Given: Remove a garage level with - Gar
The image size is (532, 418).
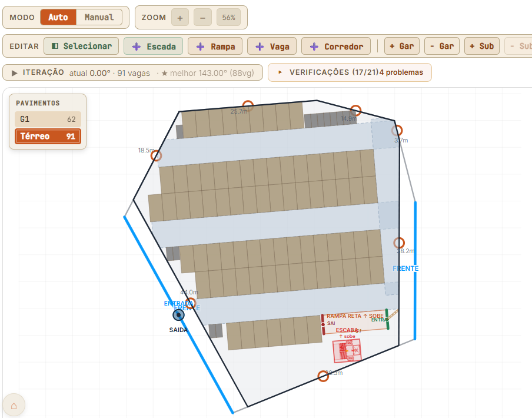Looking at the screenshot, I should pyautogui.click(x=442, y=46).
